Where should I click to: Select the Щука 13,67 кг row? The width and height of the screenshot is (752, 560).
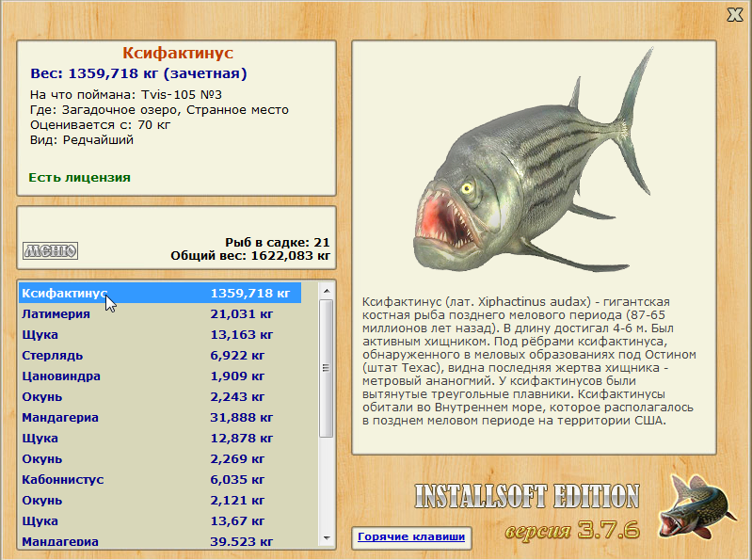[160, 520]
